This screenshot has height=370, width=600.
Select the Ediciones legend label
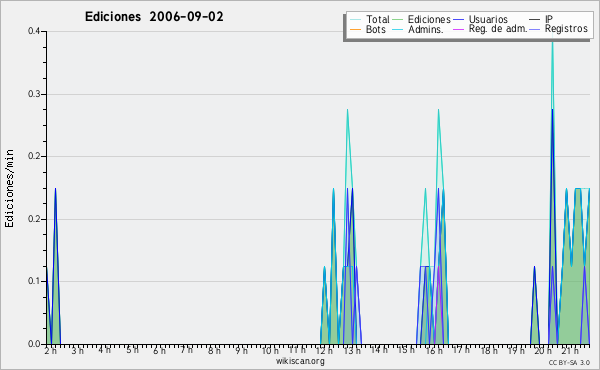coord(429,19)
